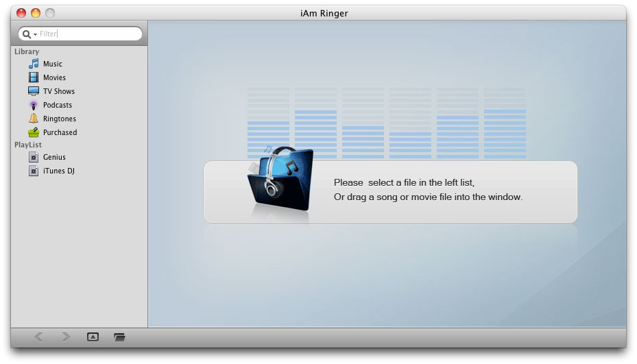
Task: Select the Podcasts library label
Action: pos(58,105)
